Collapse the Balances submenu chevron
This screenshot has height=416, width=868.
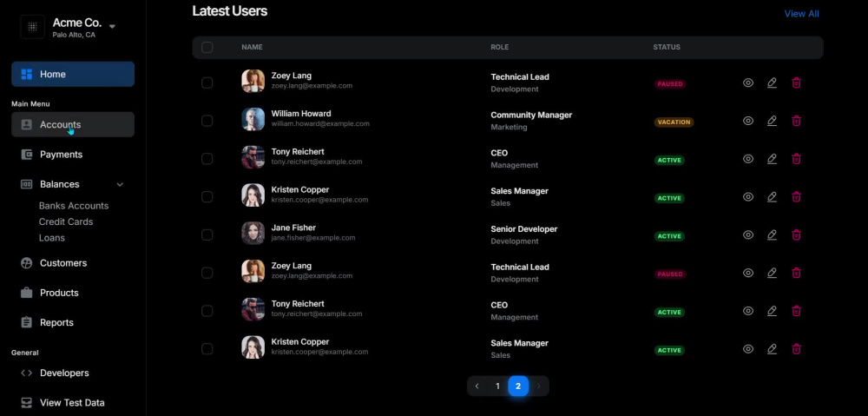(x=120, y=184)
